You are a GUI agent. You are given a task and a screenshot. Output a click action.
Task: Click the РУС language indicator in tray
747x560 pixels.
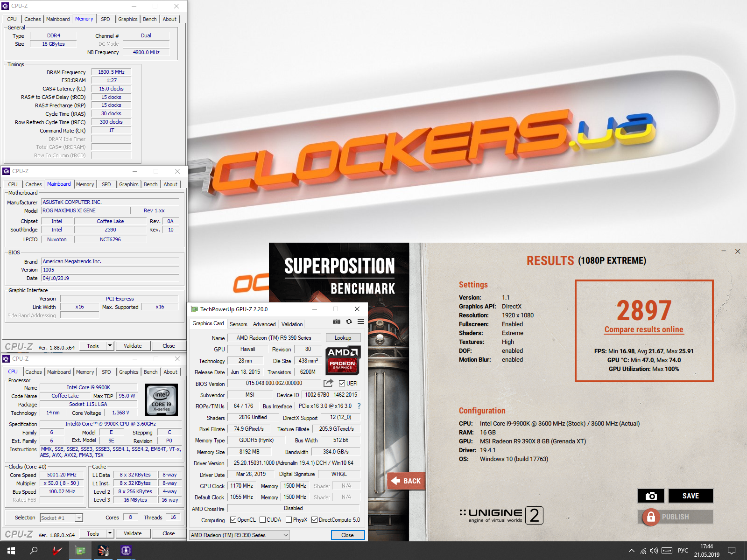point(683,551)
